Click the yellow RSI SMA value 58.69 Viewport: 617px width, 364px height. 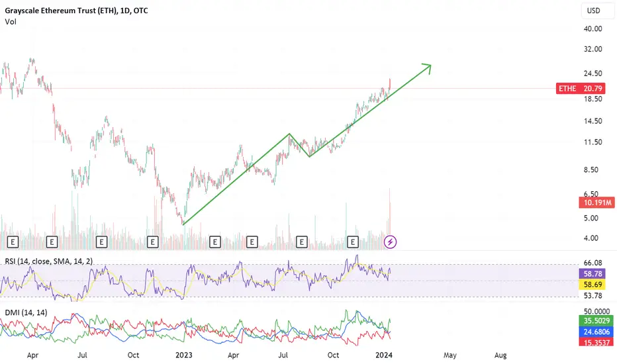click(593, 284)
